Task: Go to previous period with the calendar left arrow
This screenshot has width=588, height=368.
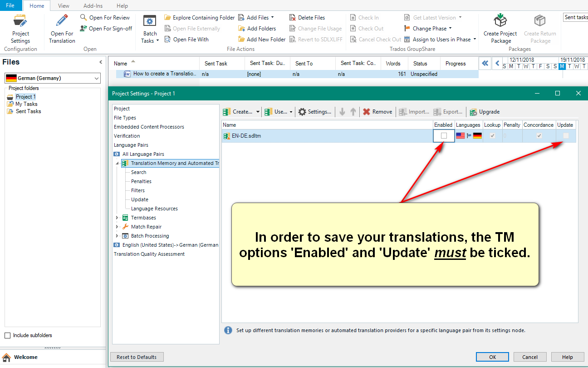Action: 497,63
